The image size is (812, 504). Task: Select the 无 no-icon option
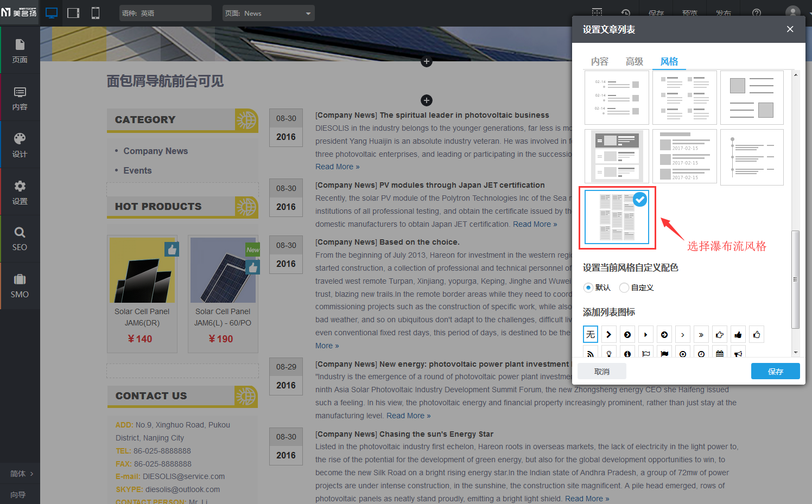click(591, 335)
